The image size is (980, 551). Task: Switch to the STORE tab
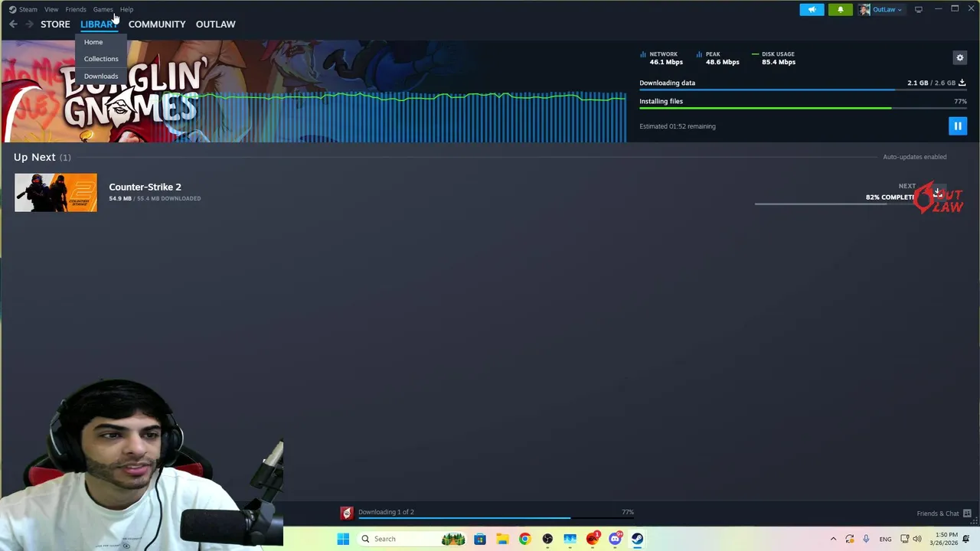(55, 24)
